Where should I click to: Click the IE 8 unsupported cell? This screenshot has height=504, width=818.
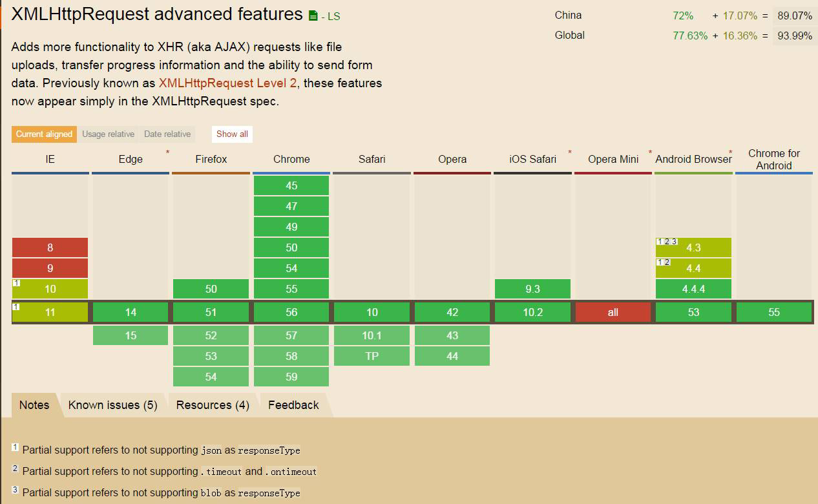tap(50, 247)
